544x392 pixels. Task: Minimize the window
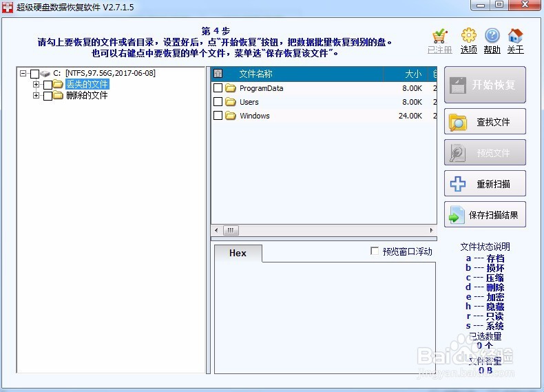click(x=481, y=5)
